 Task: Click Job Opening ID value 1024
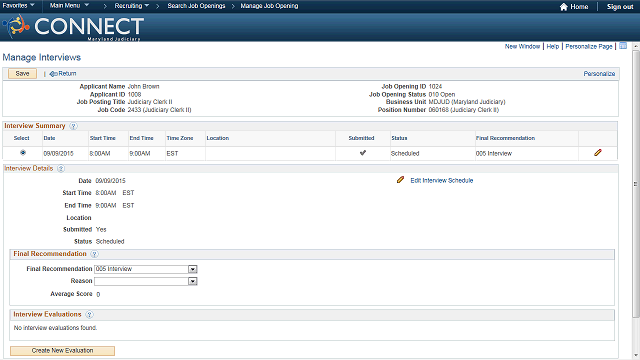tap(435, 87)
